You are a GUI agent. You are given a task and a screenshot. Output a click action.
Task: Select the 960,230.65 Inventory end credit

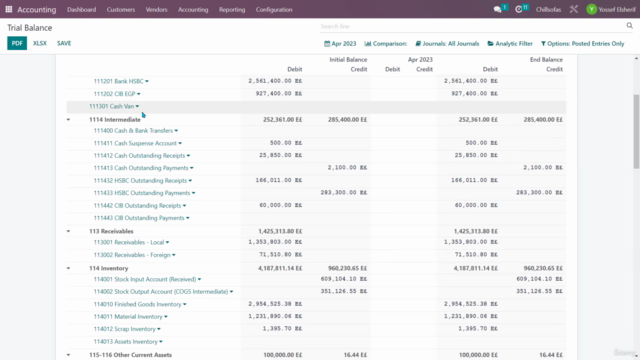click(543, 268)
